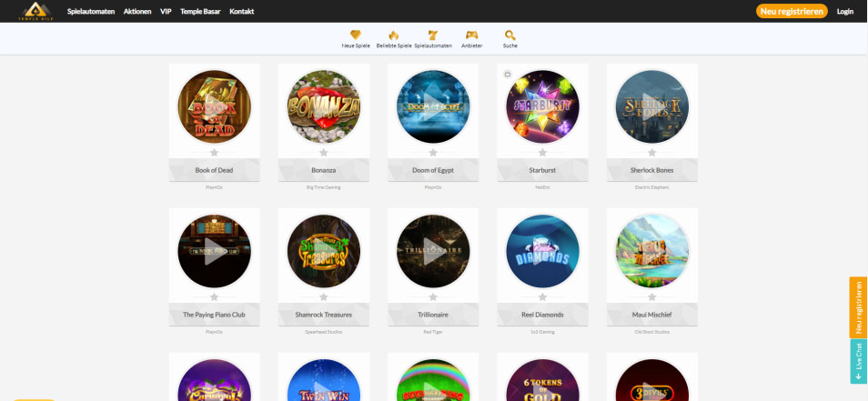Click small badge icon on Starburst card

pos(507,74)
